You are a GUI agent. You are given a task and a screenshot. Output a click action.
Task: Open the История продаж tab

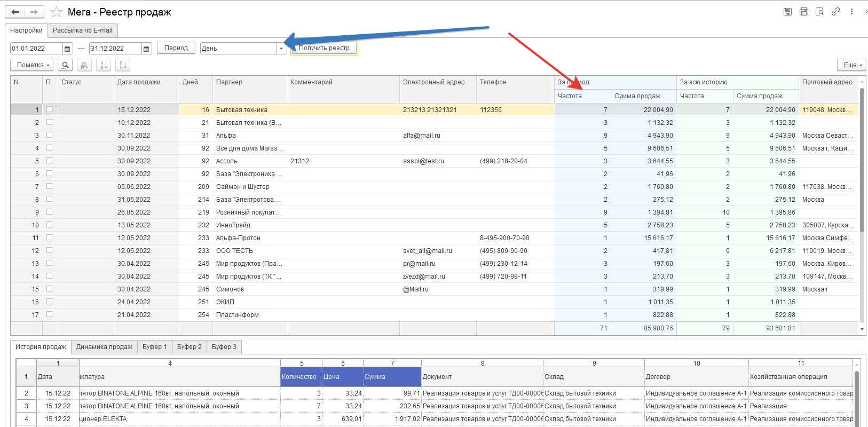41,347
